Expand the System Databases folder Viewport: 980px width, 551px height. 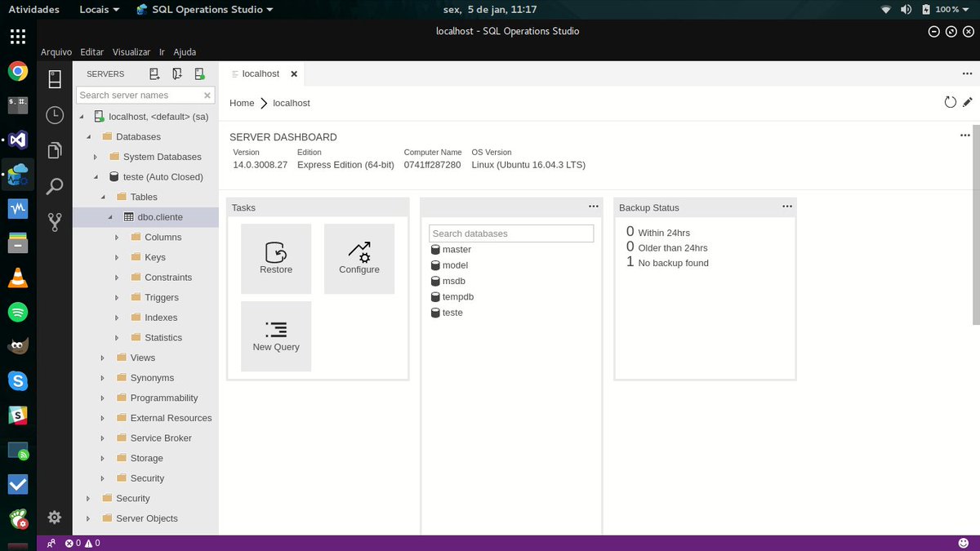(x=96, y=157)
